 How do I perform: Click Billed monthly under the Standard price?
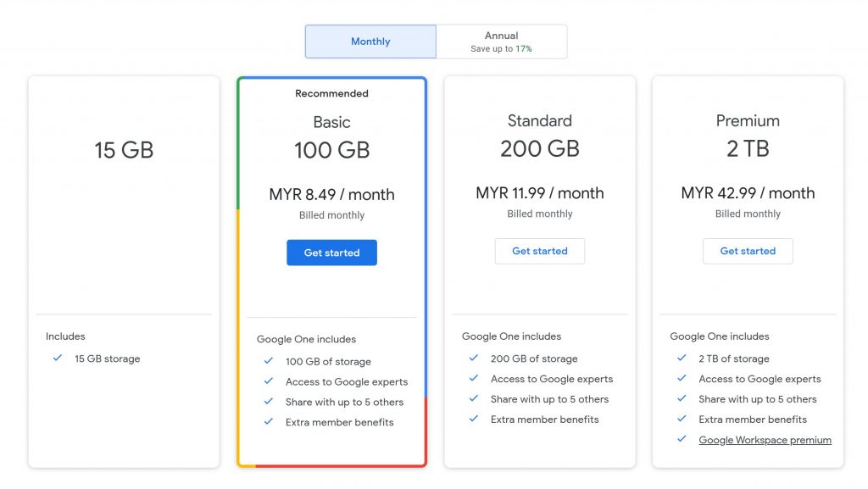click(x=540, y=214)
